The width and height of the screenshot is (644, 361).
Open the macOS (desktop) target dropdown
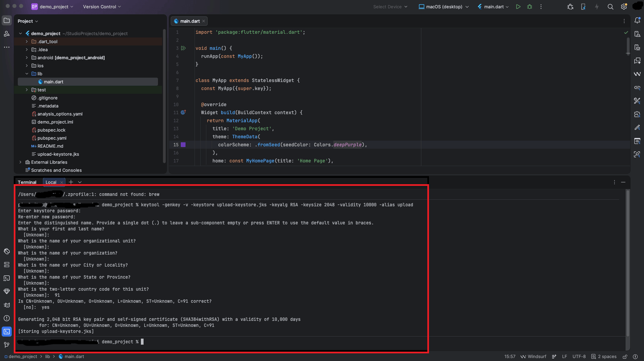click(444, 7)
